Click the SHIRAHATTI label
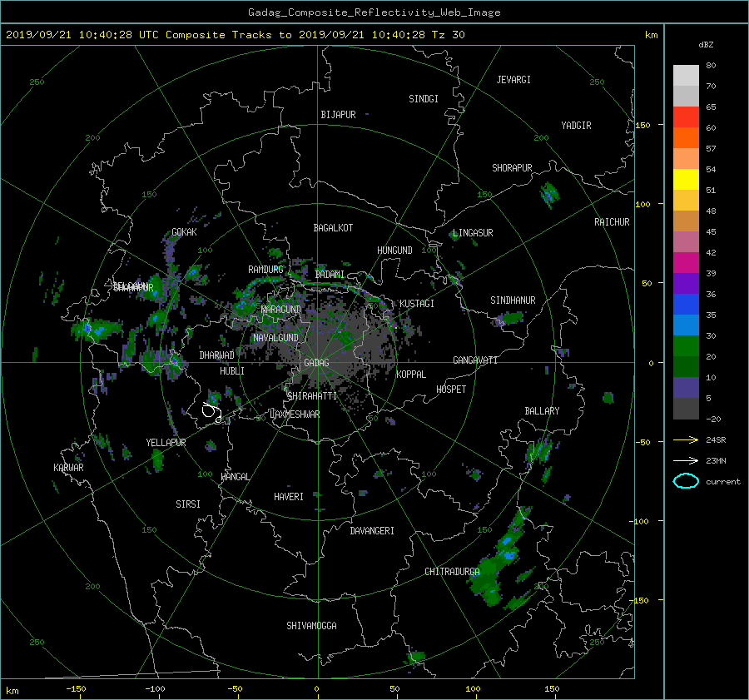Viewport: 749px width, 700px height. pyautogui.click(x=312, y=396)
